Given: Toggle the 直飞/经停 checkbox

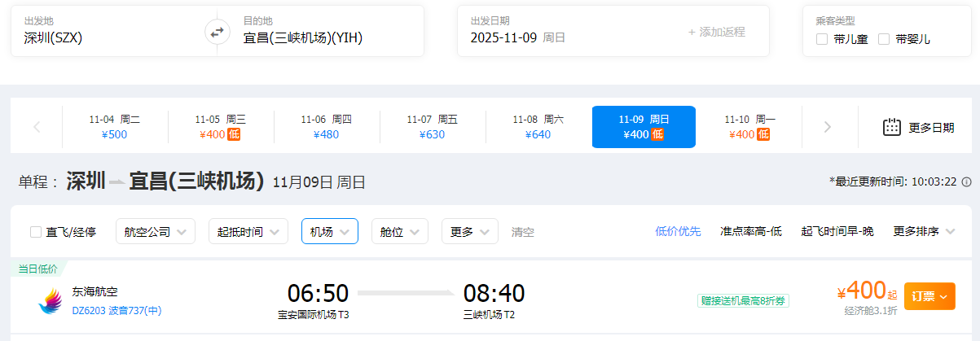Looking at the screenshot, I should [x=36, y=232].
